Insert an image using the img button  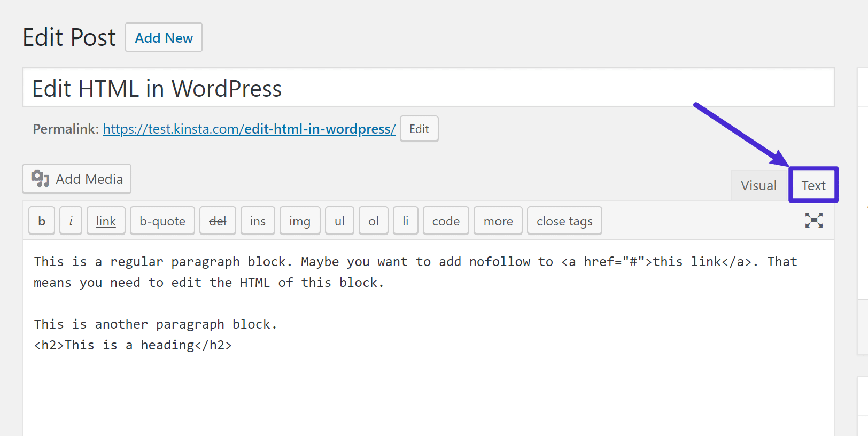tap(300, 220)
